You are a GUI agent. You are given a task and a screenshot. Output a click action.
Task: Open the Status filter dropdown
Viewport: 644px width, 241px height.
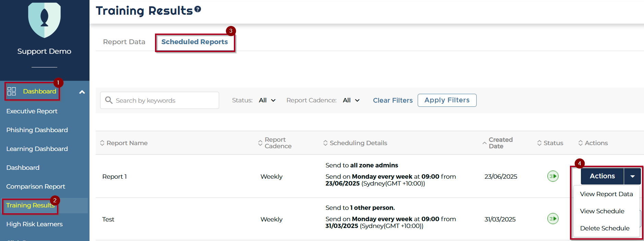tap(267, 100)
